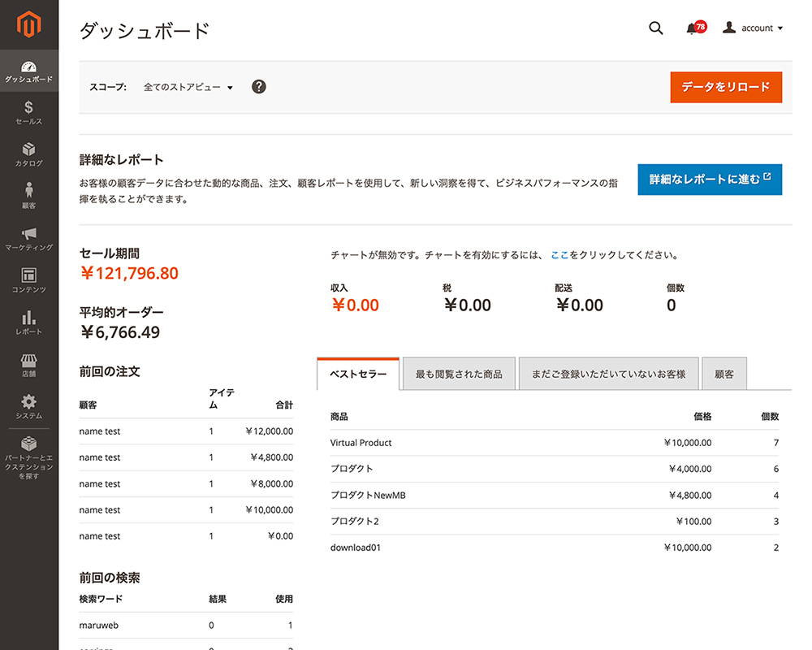Open the 顧客 person icon menu
Image resolution: width=812 pixels, height=650 pixels.
[x=29, y=197]
